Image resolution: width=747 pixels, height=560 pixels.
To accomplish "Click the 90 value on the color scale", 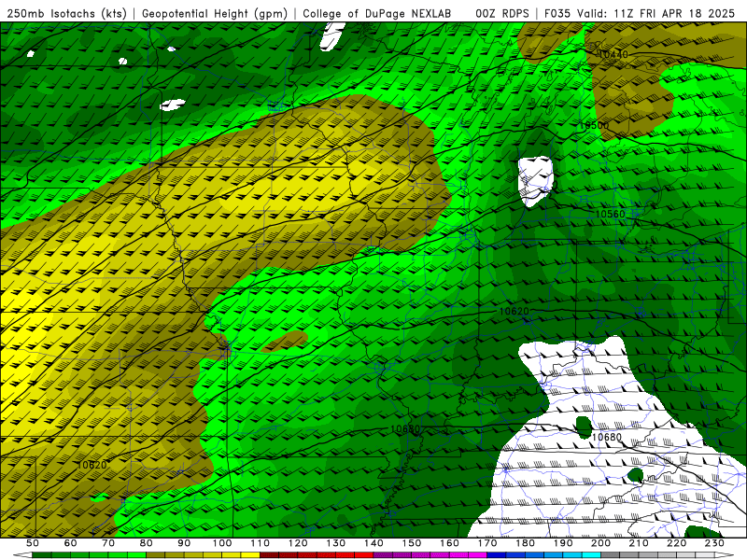I will tap(184, 543).
